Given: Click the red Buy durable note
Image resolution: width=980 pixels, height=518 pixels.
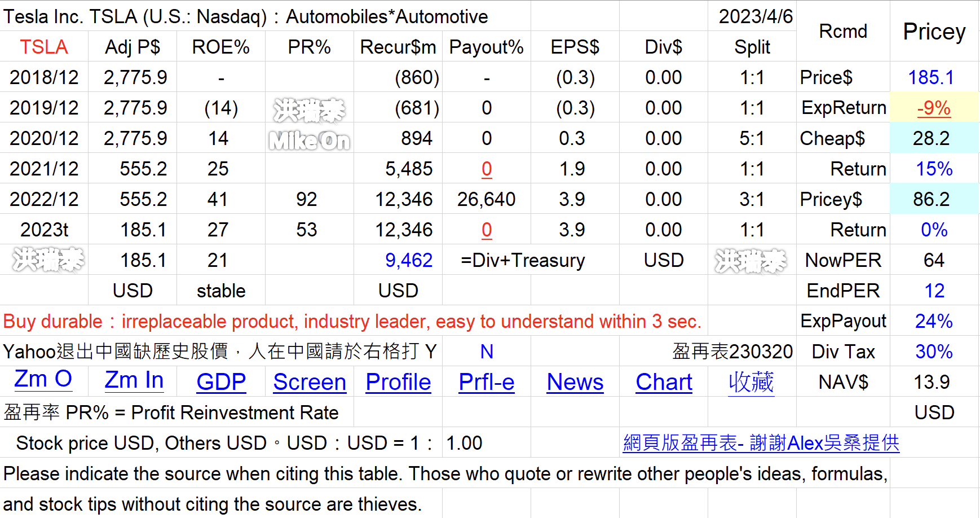Looking at the screenshot, I should (352, 321).
